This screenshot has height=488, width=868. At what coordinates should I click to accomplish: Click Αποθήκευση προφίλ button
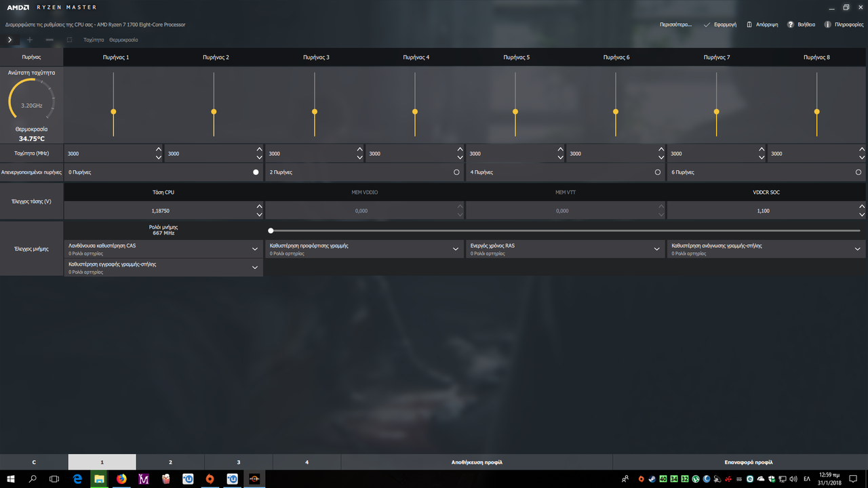click(x=477, y=462)
